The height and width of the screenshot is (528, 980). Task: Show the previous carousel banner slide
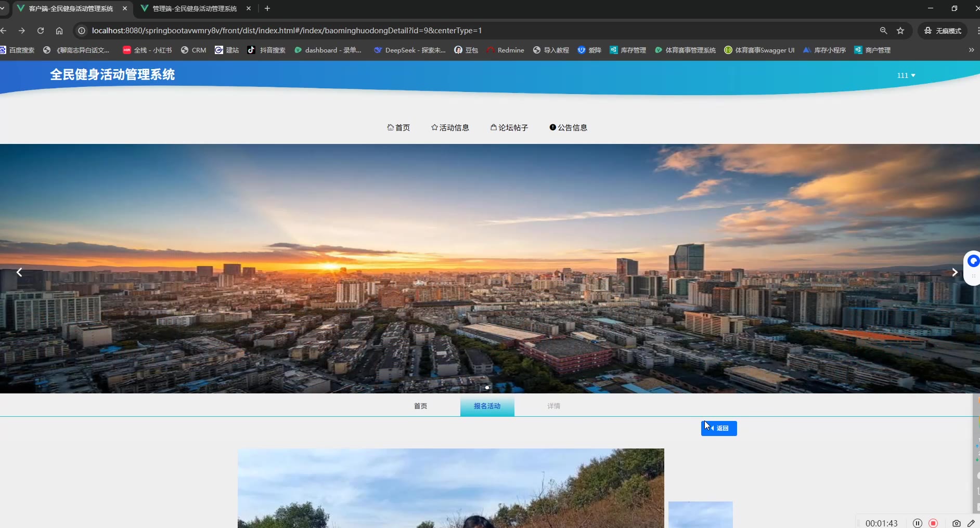(x=19, y=272)
